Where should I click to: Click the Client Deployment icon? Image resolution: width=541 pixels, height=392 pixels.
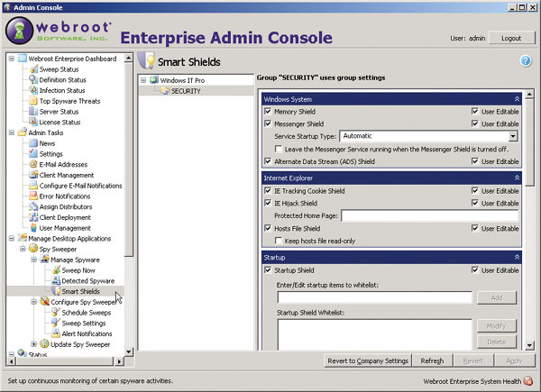click(32, 217)
